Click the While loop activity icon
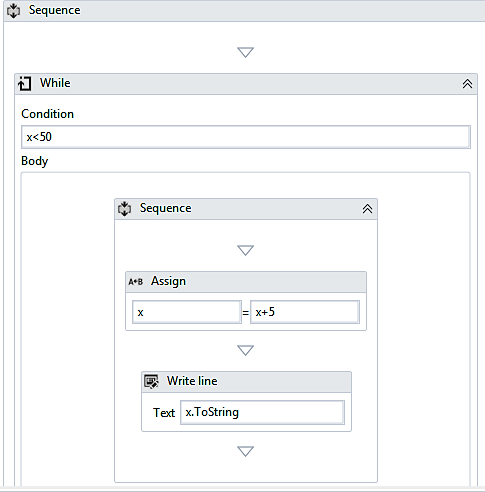Image resolution: width=485 pixels, height=492 pixels. (x=25, y=83)
